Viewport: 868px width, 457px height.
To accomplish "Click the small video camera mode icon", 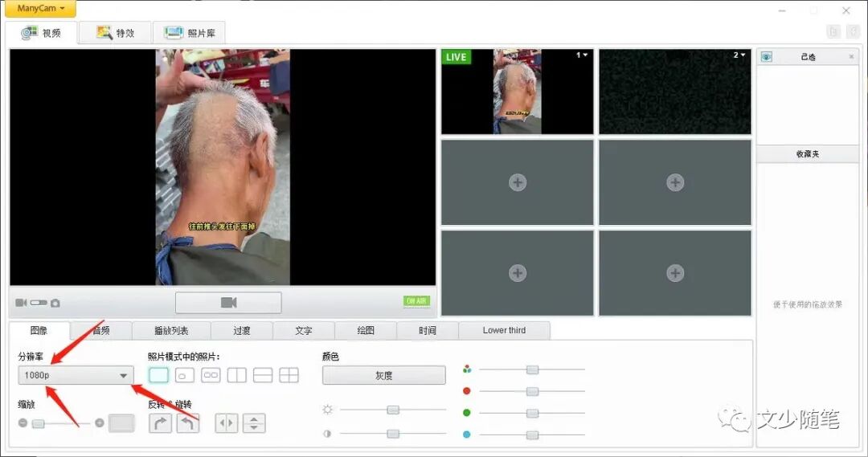I will 21,303.
